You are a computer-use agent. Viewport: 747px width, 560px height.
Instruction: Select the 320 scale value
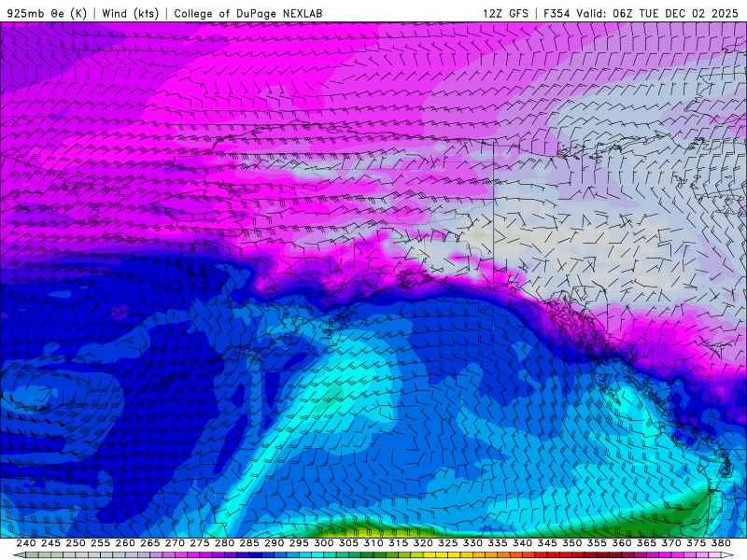point(423,543)
